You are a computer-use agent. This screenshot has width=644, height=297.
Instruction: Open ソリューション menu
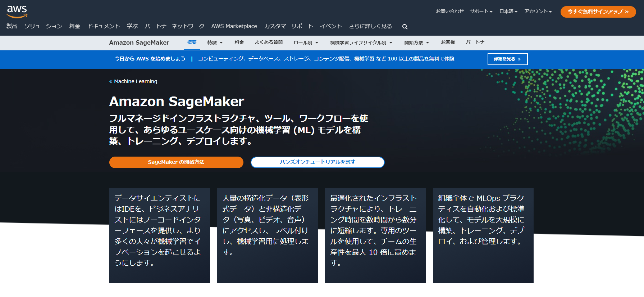43,26
